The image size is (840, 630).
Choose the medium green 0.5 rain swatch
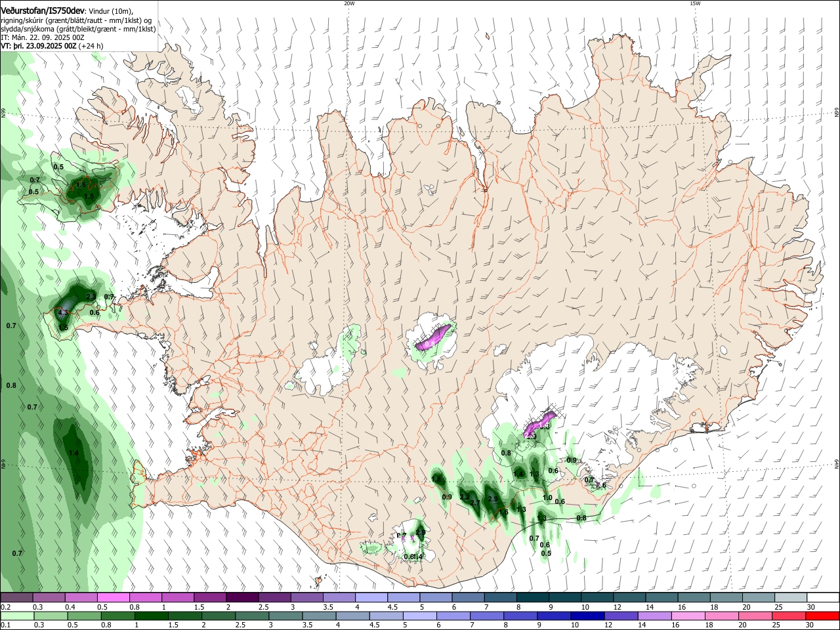[x=83, y=616]
